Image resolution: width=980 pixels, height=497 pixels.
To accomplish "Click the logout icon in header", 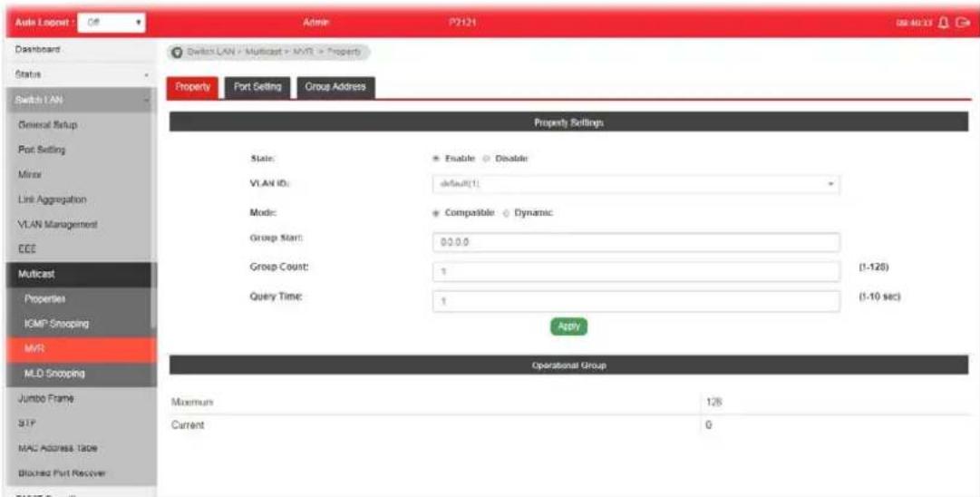I will [x=961, y=23].
